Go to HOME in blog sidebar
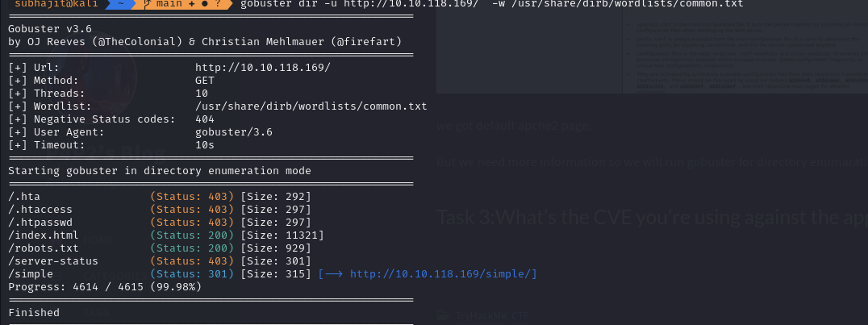The image size is (868, 325). (x=98, y=240)
